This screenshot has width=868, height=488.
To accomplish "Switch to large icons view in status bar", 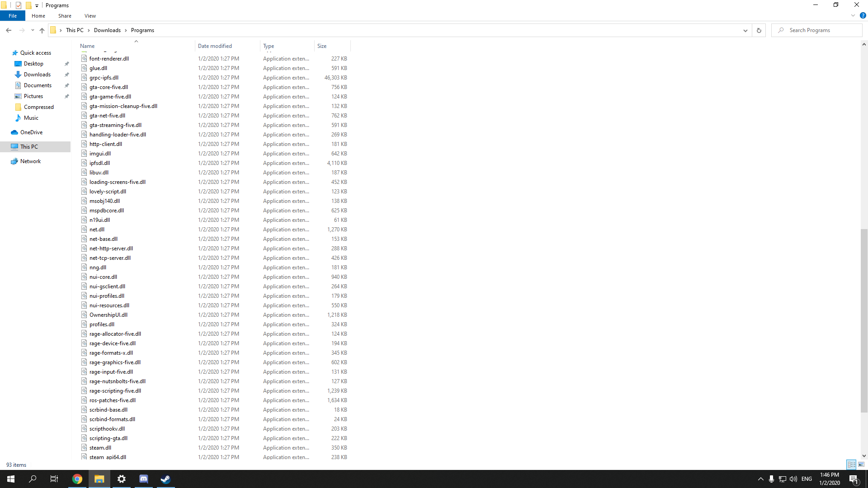I will tap(861, 465).
